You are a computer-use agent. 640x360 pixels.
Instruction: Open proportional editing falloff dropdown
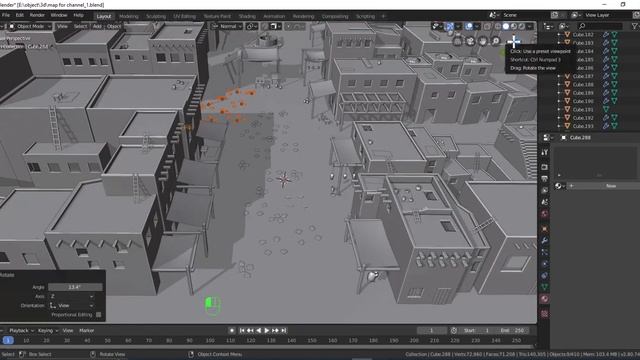click(299, 26)
